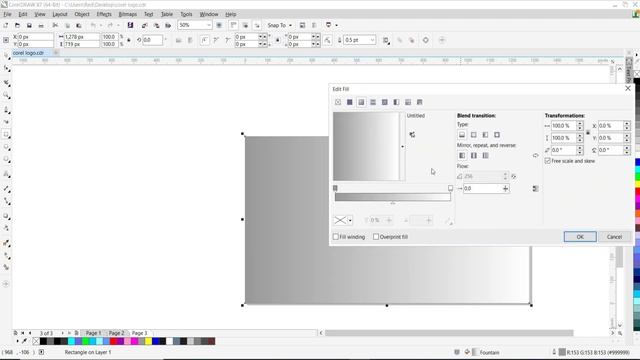The image size is (640, 360).
Task: Cancel the Edit Fill dialog
Action: click(614, 237)
